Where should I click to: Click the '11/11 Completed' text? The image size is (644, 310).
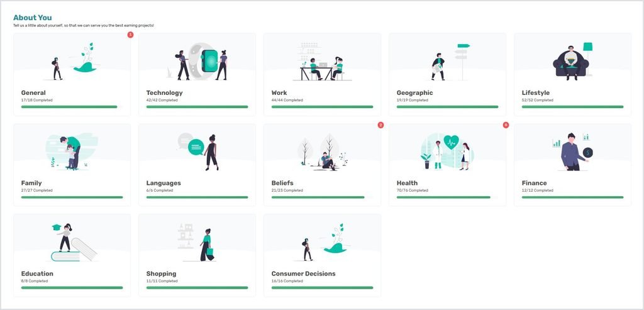pyautogui.click(x=162, y=281)
